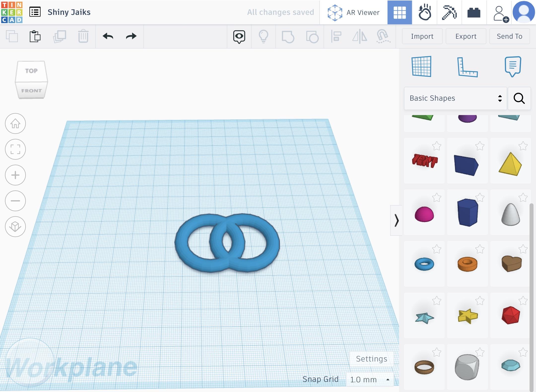Select the gray rounded cube shape
Viewport: 536px width, 392px height.
pyautogui.click(x=467, y=367)
